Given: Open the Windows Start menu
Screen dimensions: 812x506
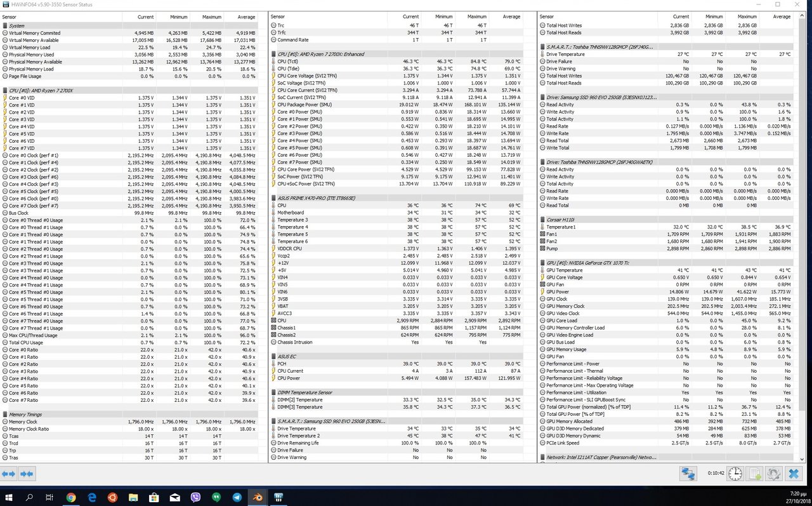Looking at the screenshot, I should tap(9, 497).
